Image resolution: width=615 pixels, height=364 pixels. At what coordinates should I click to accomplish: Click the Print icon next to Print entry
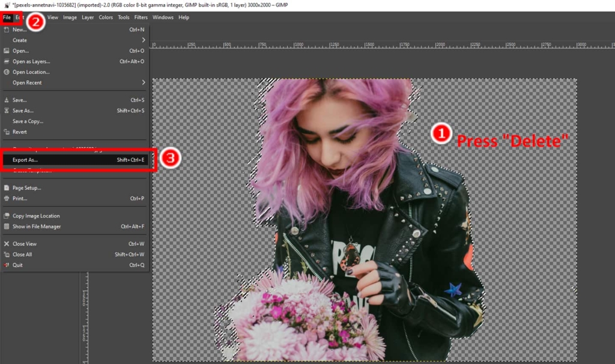click(7, 199)
